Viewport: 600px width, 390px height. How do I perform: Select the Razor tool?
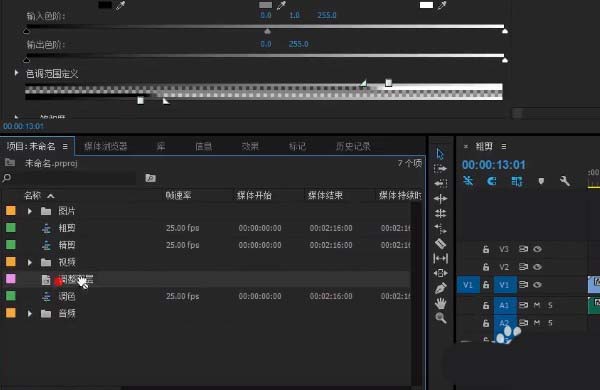click(x=440, y=243)
